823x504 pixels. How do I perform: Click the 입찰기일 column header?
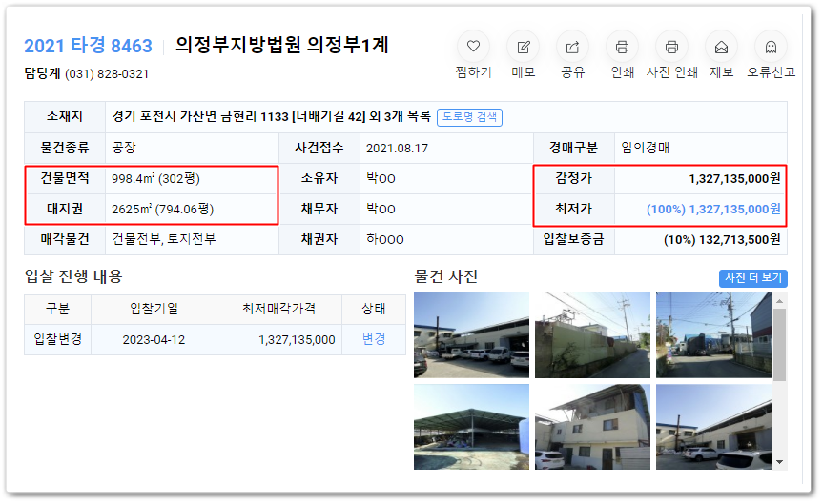click(x=154, y=309)
